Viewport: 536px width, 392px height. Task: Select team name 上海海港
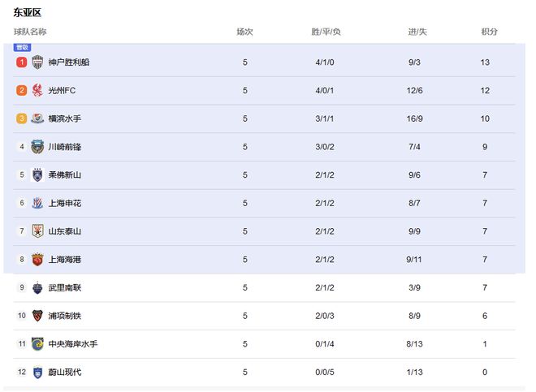[x=65, y=260]
